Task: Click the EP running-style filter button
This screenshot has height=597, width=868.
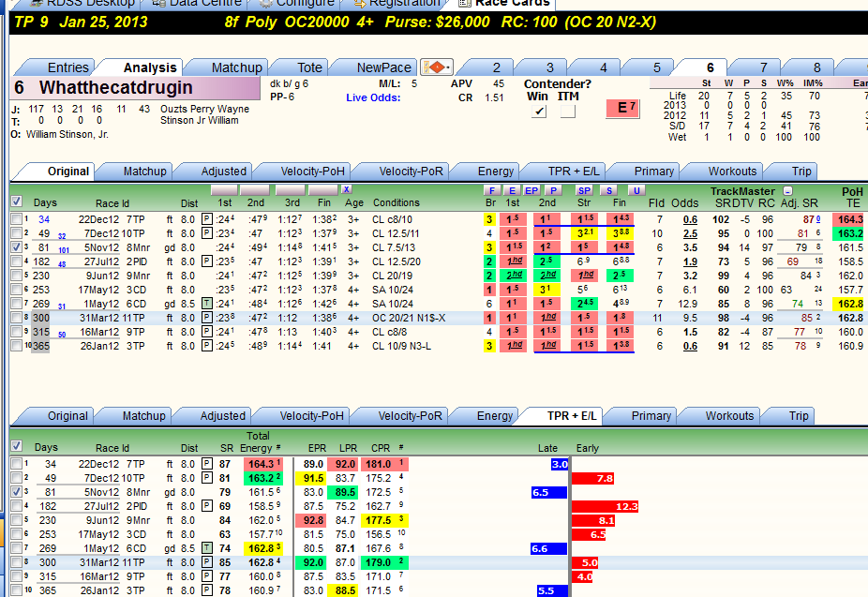Action: [x=531, y=190]
